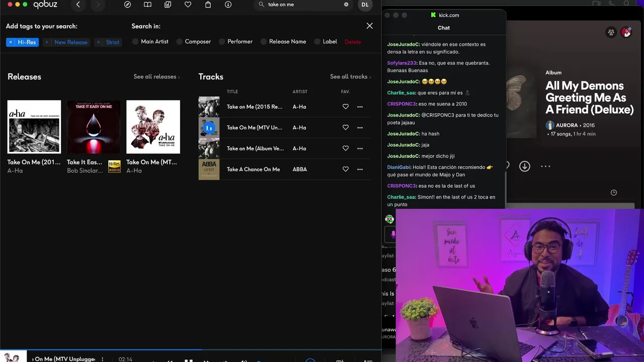
Task: Open more options for Take on Me (Album Ve...
Action: (x=360, y=148)
